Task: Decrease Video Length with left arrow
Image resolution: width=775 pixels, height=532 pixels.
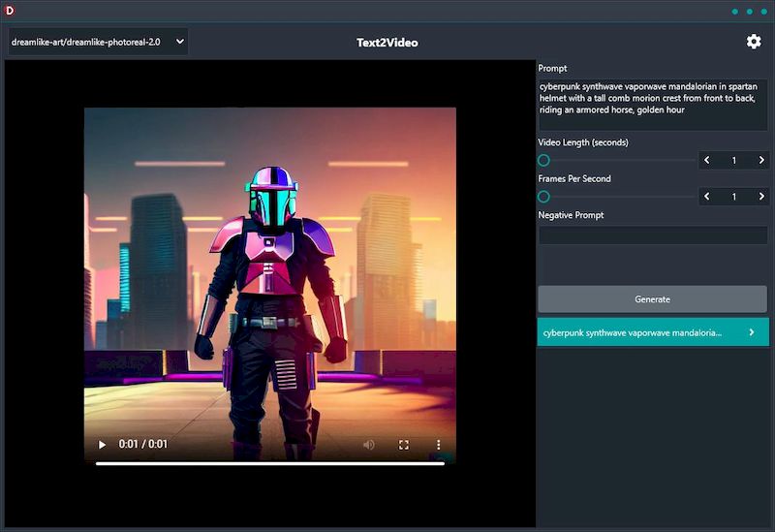Action: coord(707,160)
